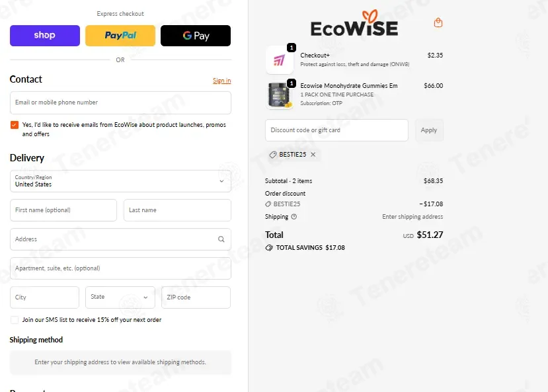Click the Sign in link
The image size is (548, 392).
[x=222, y=81]
